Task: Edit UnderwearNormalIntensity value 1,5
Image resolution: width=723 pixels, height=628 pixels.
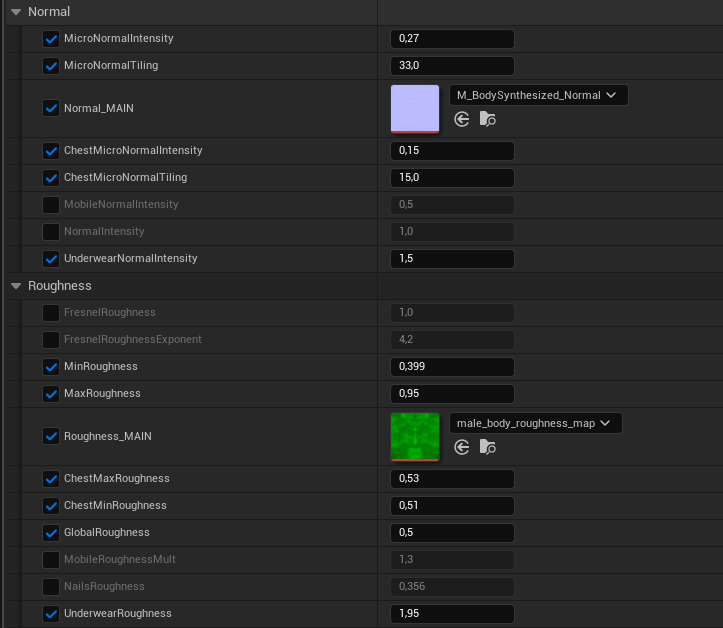Action: click(x=452, y=259)
